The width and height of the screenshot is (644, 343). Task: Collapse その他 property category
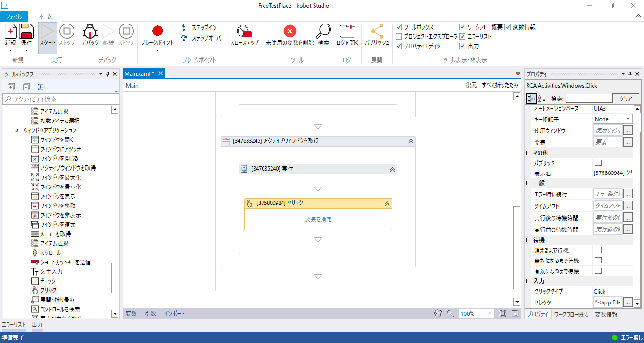(x=528, y=153)
